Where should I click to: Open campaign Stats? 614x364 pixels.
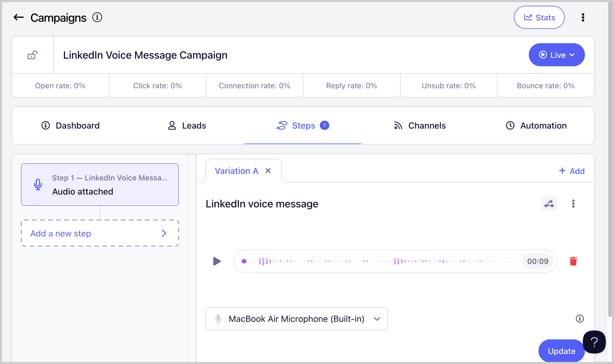539,18
